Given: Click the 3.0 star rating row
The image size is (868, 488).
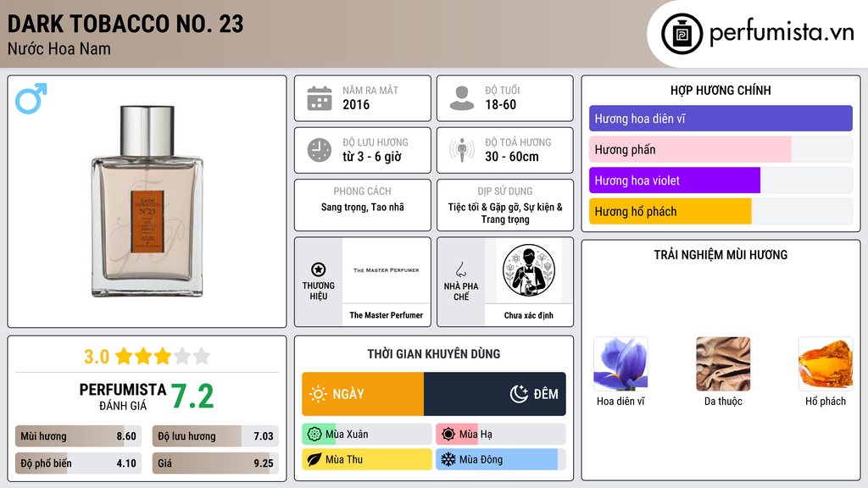Looking at the screenshot, I should coord(147,357).
